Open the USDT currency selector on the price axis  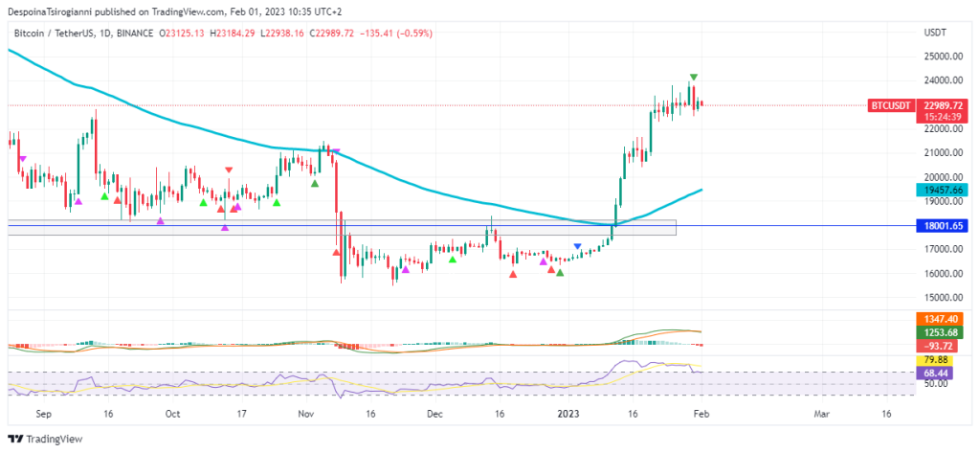tap(935, 33)
